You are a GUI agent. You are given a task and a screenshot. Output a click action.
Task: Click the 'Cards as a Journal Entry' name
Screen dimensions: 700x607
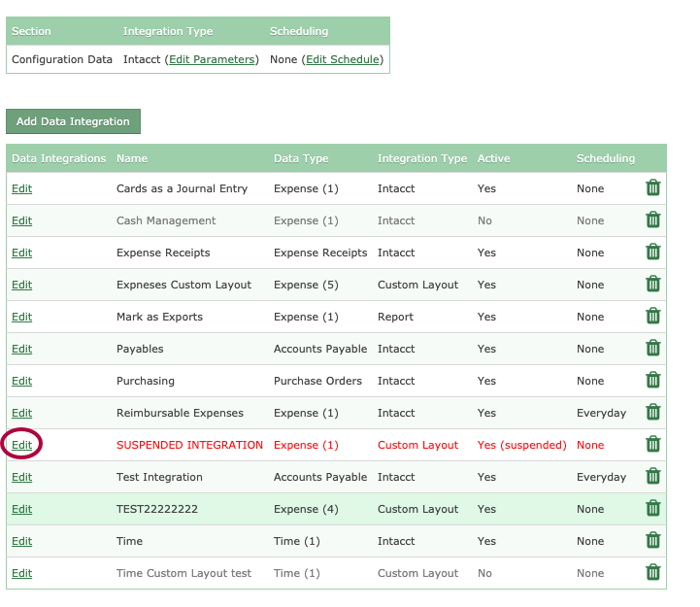(183, 188)
